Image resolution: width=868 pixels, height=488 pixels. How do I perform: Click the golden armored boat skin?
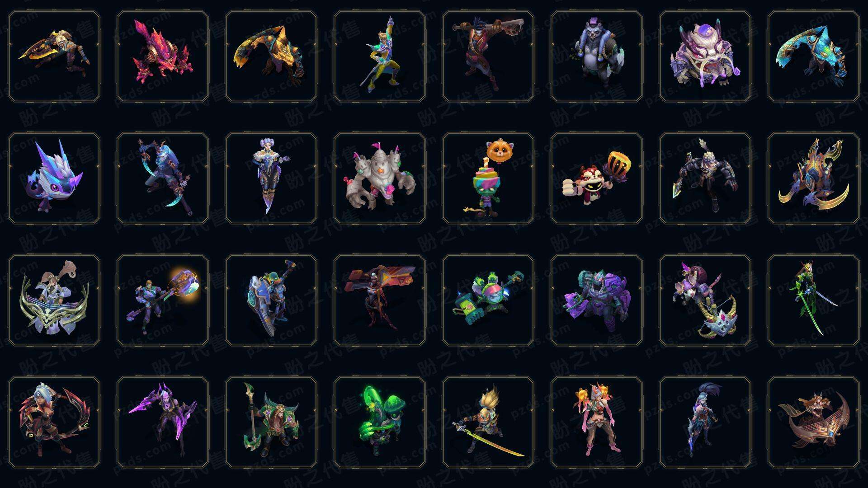pyautogui.click(x=814, y=422)
